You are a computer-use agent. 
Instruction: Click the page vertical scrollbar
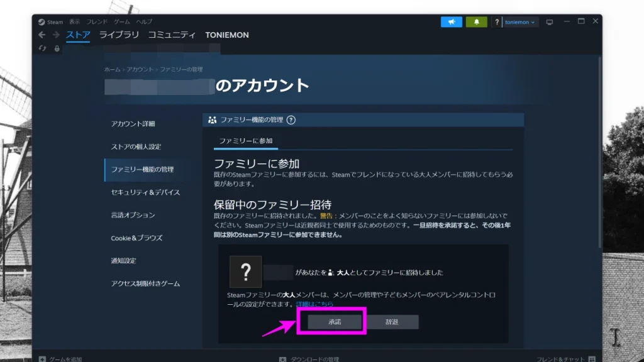click(x=600, y=152)
